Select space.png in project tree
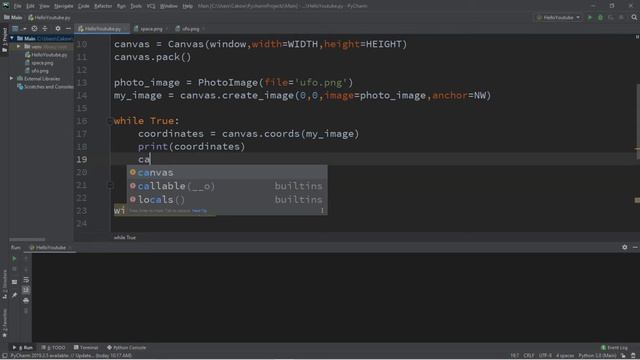 coord(40,63)
